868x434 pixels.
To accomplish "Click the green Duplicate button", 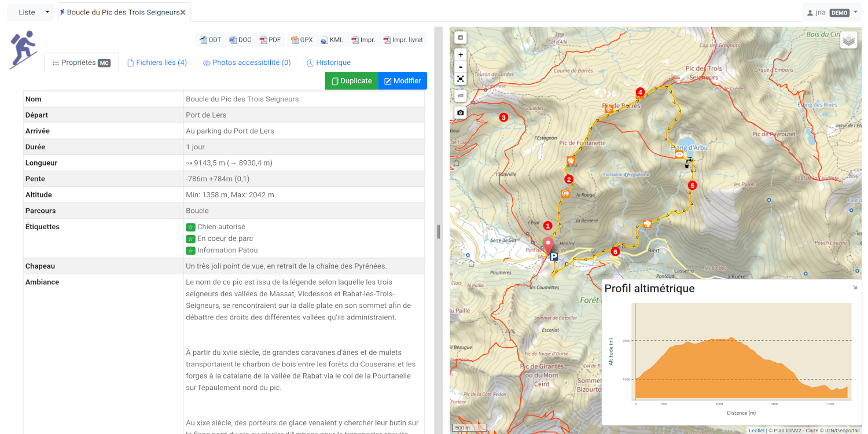I will coord(351,81).
